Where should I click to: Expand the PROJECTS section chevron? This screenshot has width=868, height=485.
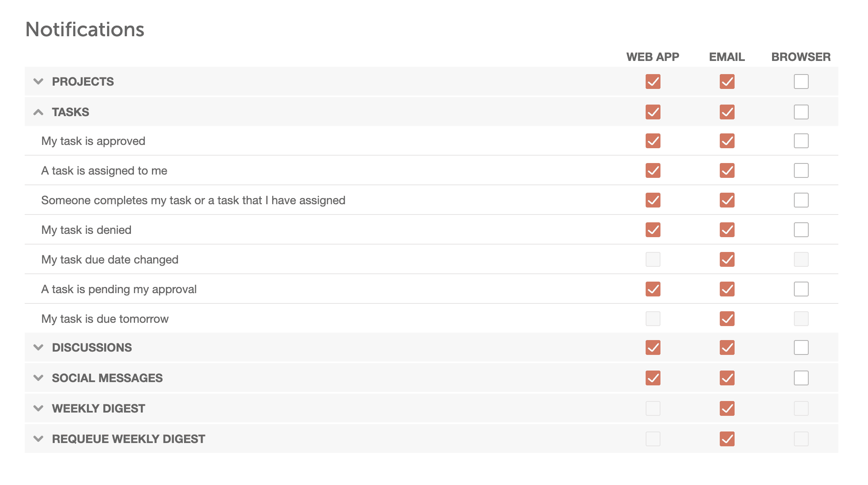coord(38,82)
